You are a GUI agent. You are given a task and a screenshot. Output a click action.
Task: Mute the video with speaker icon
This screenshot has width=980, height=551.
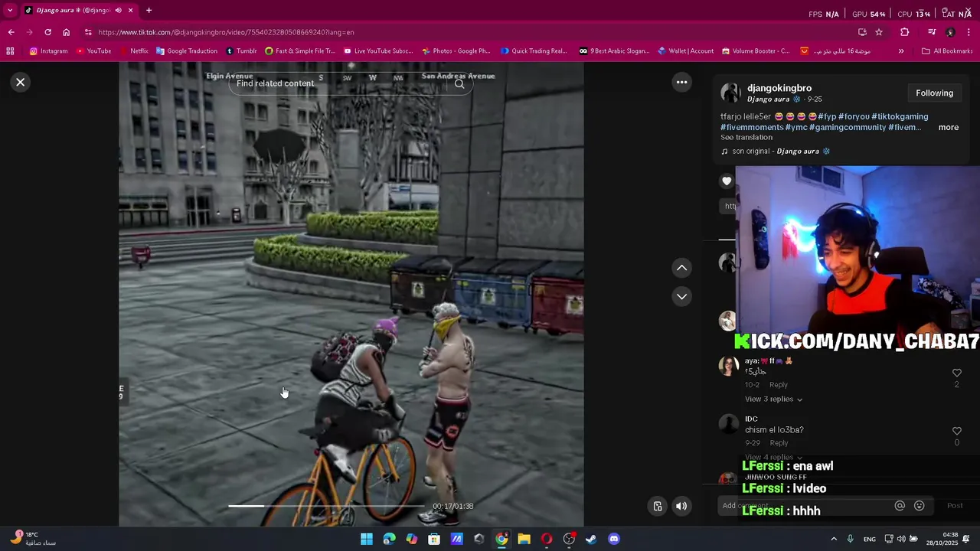(x=681, y=506)
